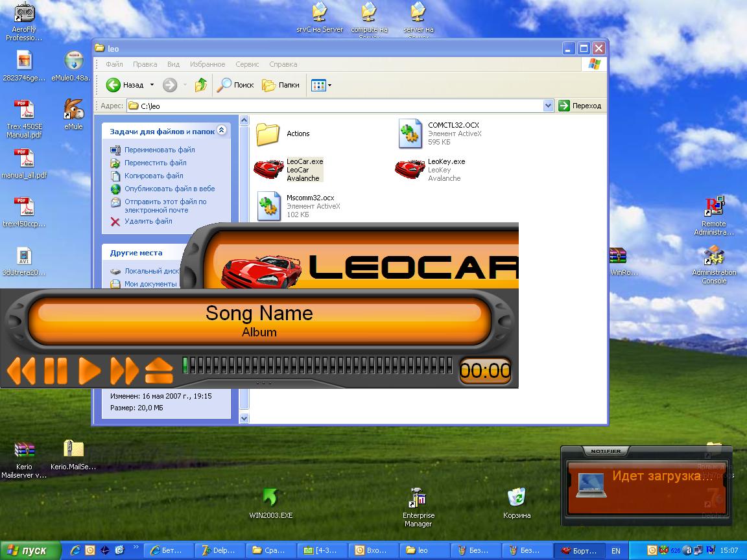Open the Actions folder
Image resolution: width=747 pixels, height=560 pixels.
(x=268, y=134)
